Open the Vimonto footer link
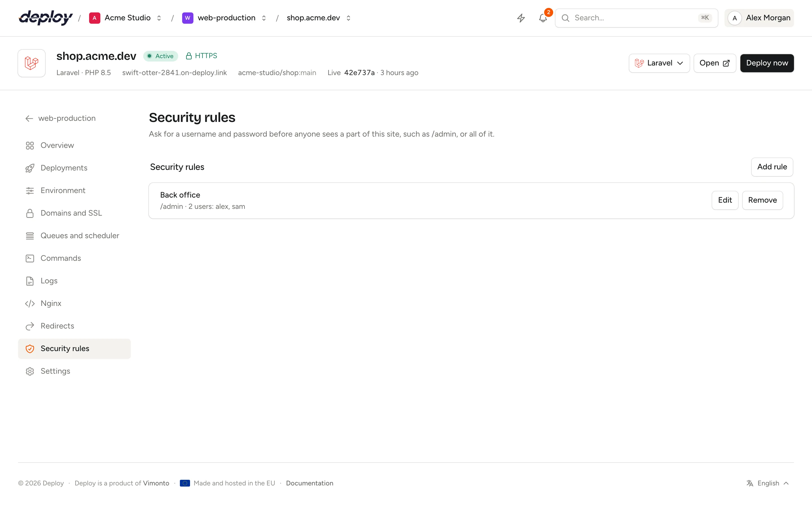This screenshot has height=508, width=812. click(x=156, y=483)
